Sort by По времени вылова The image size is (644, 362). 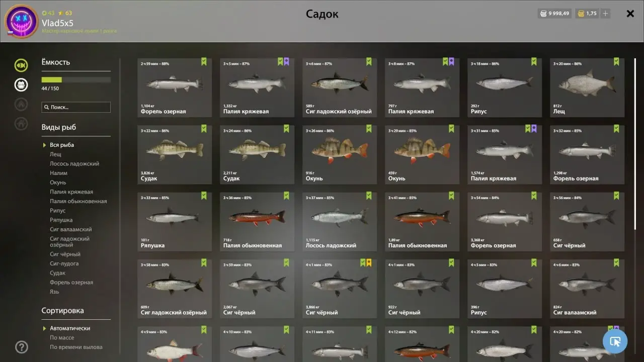pos(76,347)
